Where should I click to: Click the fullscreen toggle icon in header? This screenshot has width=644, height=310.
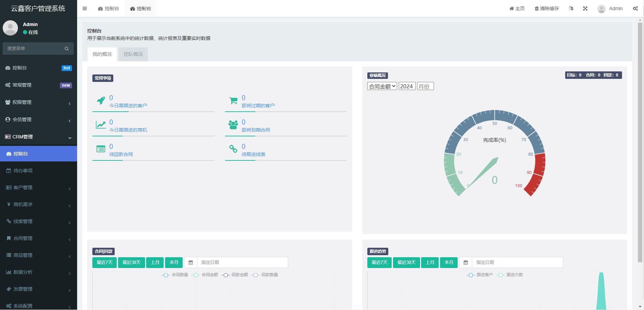(585, 8)
